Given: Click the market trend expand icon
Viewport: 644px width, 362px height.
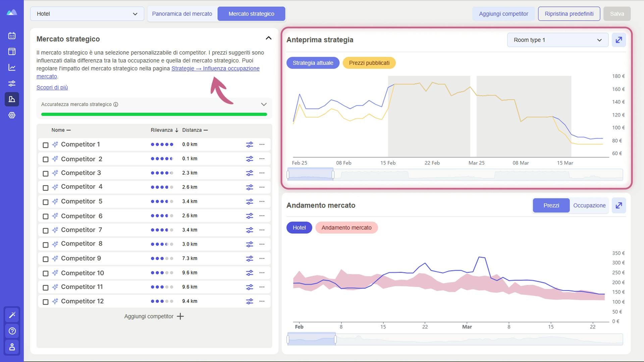Looking at the screenshot, I should (x=619, y=205).
